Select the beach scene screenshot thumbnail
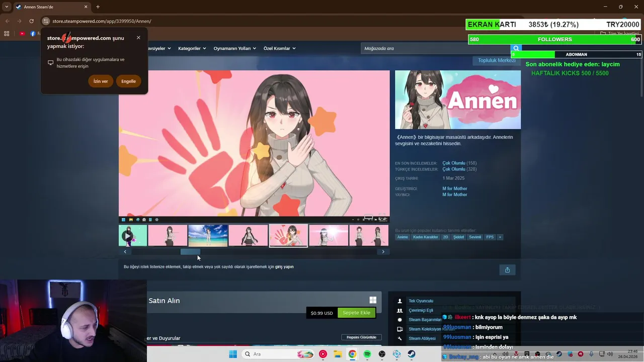This screenshot has height=362, width=644. [x=208, y=236]
